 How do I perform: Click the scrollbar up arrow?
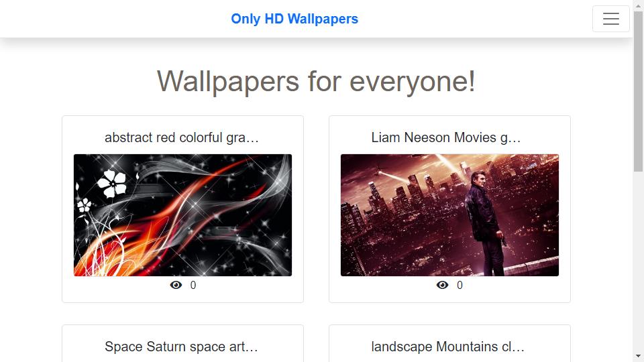click(638, 5)
